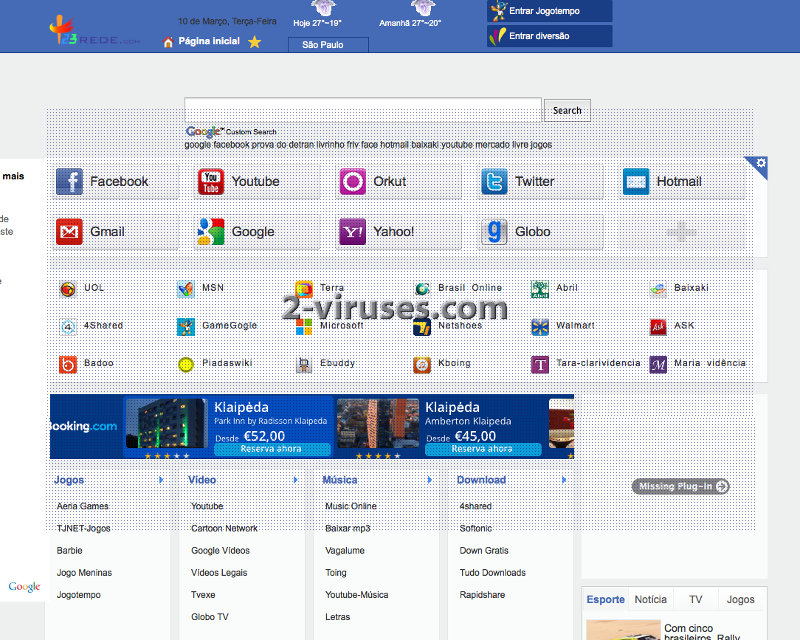
Task: Add a new shortcut with plus tile
Action: tap(682, 232)
